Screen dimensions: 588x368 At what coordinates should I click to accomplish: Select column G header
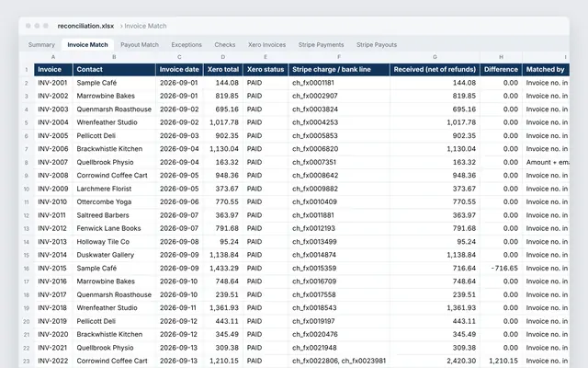pos(435,57)
